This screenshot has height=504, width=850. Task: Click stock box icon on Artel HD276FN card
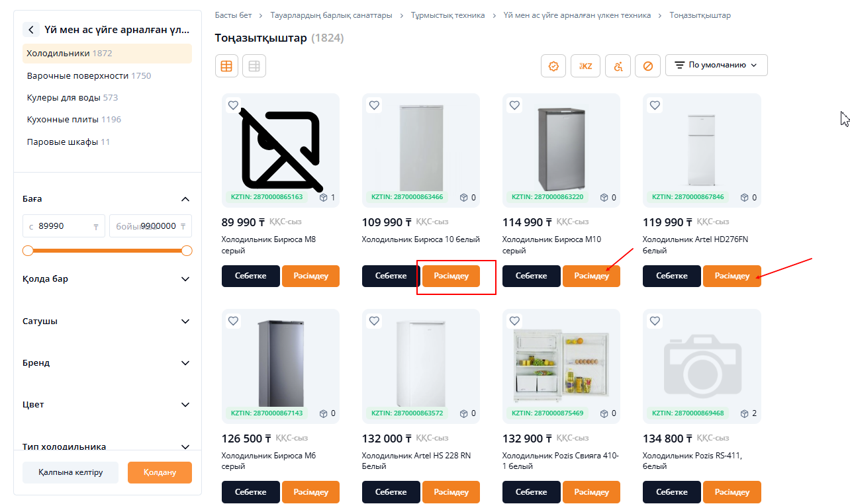745,197
